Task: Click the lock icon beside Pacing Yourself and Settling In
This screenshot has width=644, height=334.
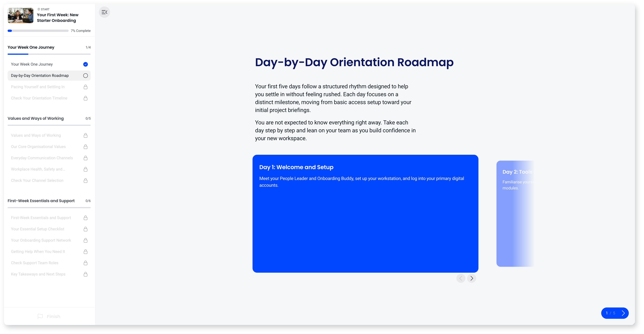Action: pyautogui.click(x=86, y=87)
